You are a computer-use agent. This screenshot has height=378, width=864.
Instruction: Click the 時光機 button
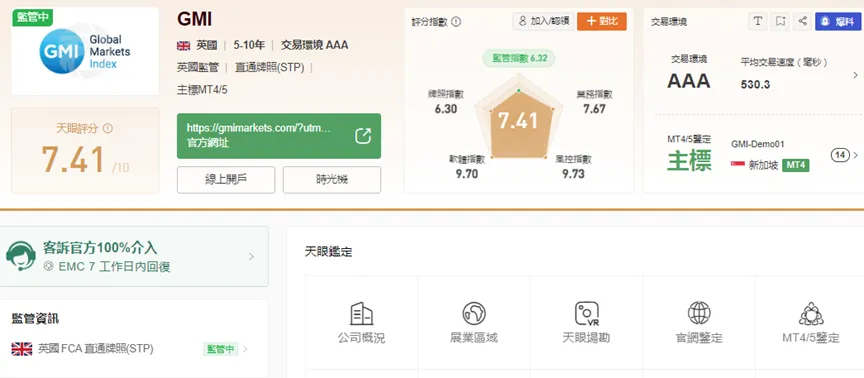332,180
